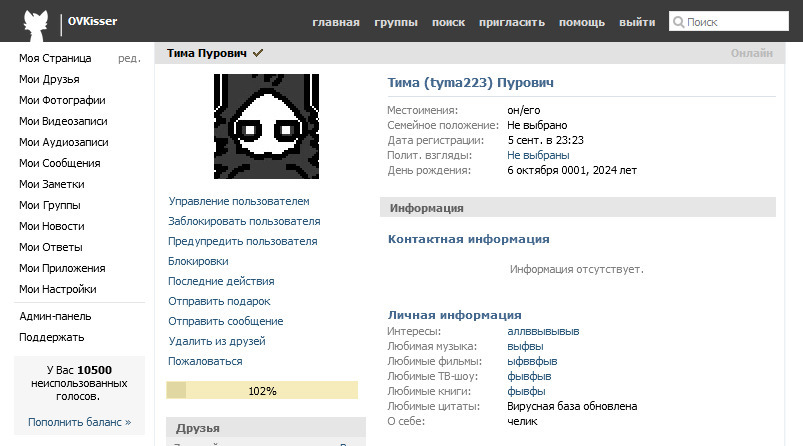Click the 10500 votes balance text
Viewport: 803px width, 446px height.
tap(95, 370)
